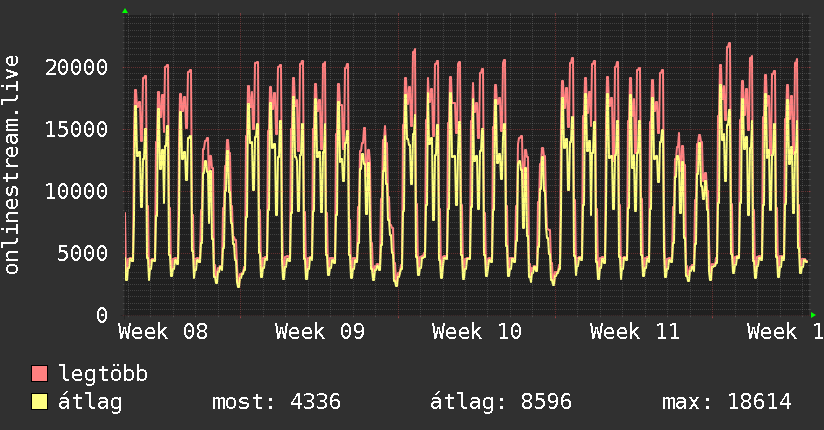This screenshot has height=430, width=824.
Task: Click the 5000 y-axis tick label
Action: 83,253
